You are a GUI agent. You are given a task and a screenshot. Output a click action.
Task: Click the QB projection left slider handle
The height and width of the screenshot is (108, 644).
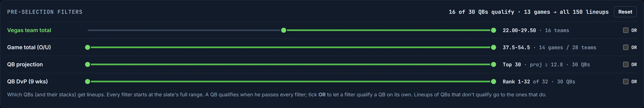point(87,64)
